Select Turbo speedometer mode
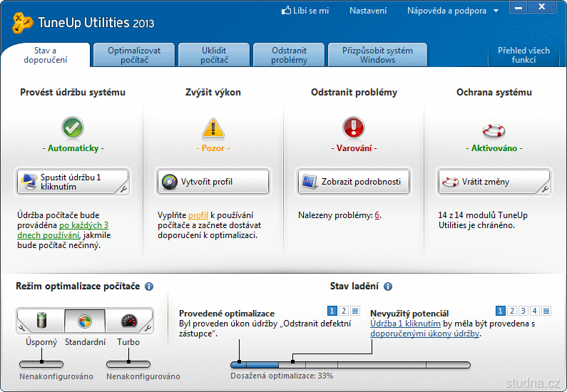Image resolution: width=567 pixels, height=392 pixels. [x=129, y=321]
